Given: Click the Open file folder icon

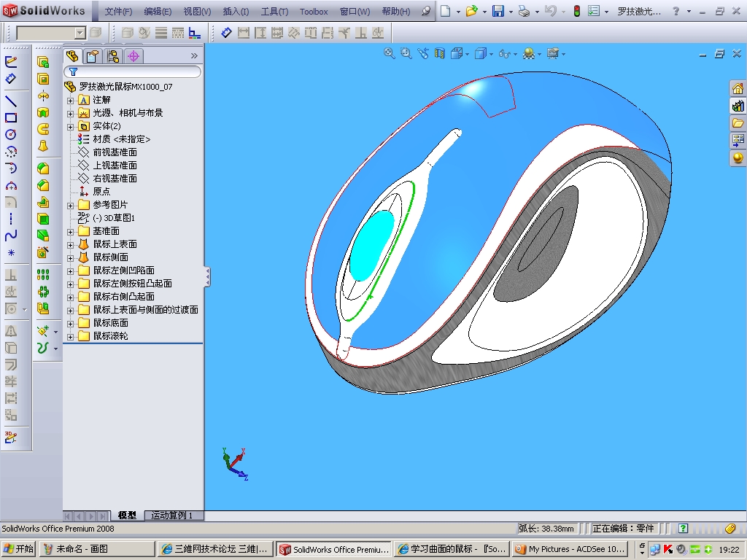Looking at the screenshot, I should [472, 11].
